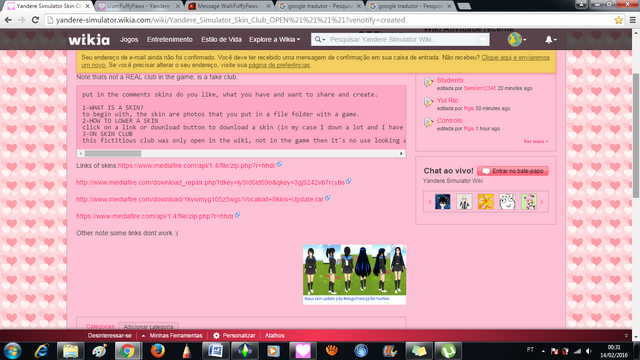Open the Vocaloid Skins Update mediafire link
This screenshot has height=360, width=640.
pos(200,199)
